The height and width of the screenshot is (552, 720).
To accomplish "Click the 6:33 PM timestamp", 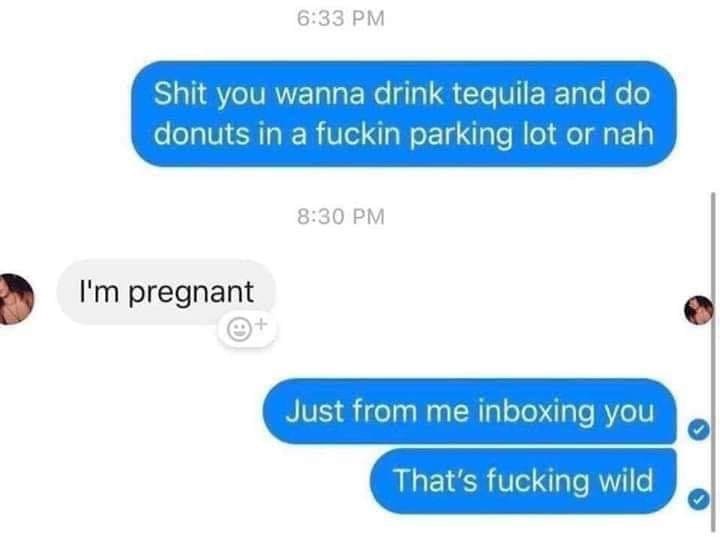I will pyautogui.click(x=341, y=19).
